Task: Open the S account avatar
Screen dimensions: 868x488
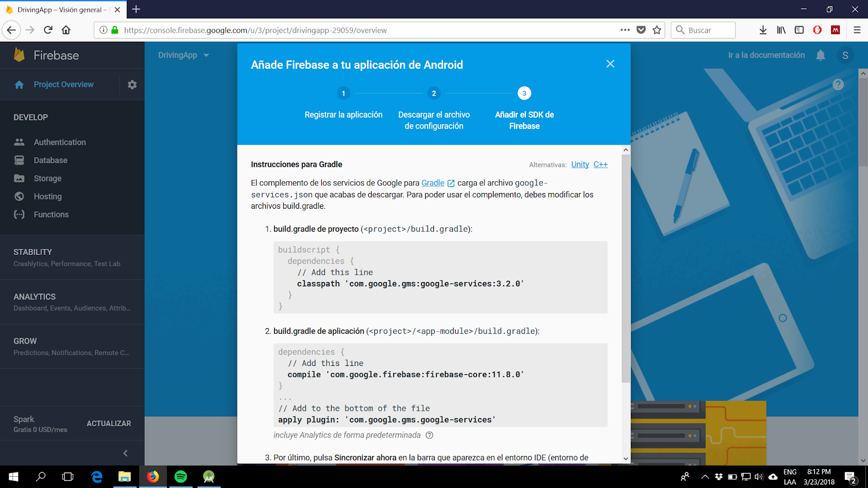Action: click(845, 55)
